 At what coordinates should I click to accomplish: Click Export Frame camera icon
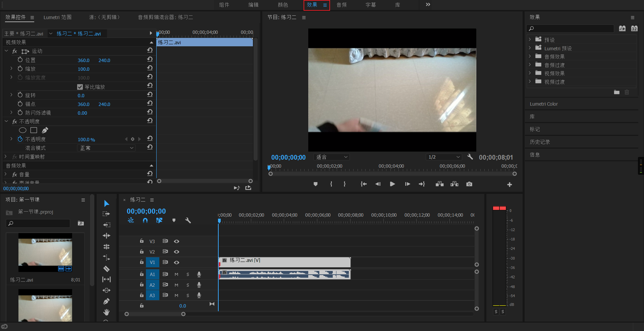tap(469, 184)
